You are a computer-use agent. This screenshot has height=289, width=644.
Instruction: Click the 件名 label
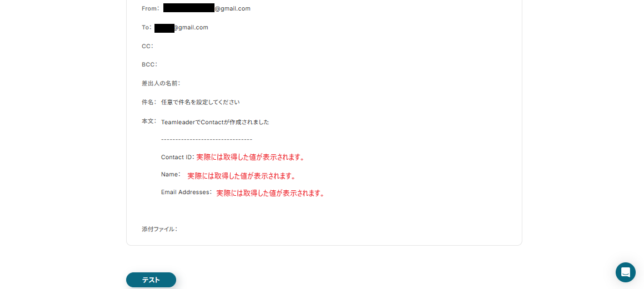click(x=149, y=102)
